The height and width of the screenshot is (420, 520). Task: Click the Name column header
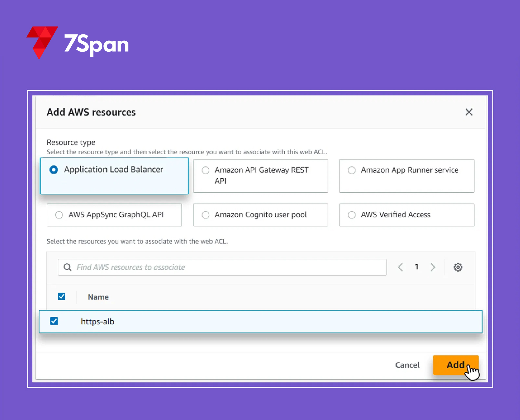[x=98, y=297]
